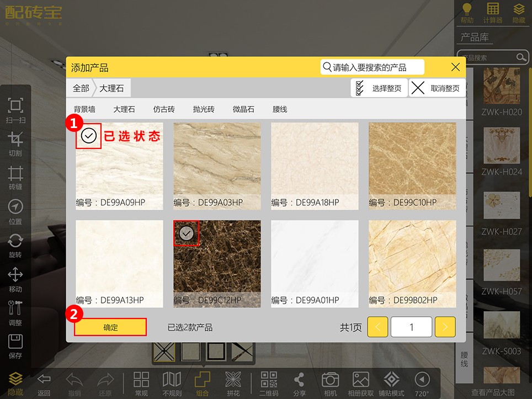Click the 请输入要搜索的产品 search field
This screenshot has width=532, height=399.
coord(372,67)
